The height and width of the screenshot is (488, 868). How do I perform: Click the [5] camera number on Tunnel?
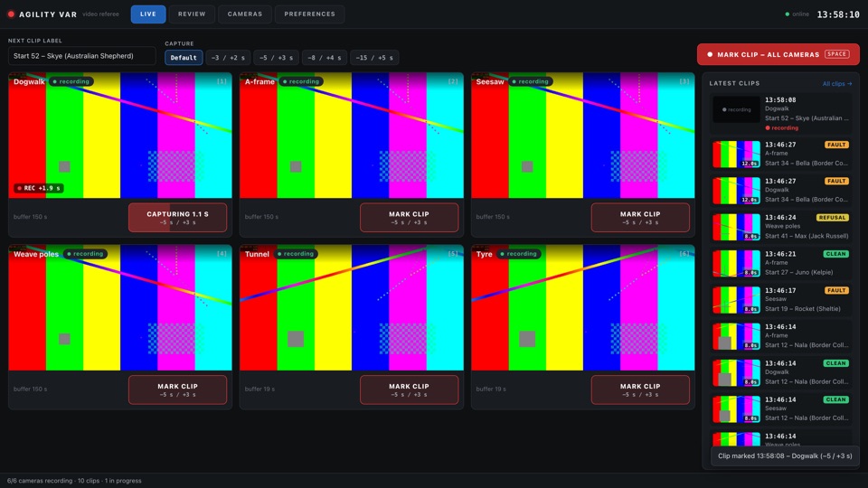[x=453, y=254]
